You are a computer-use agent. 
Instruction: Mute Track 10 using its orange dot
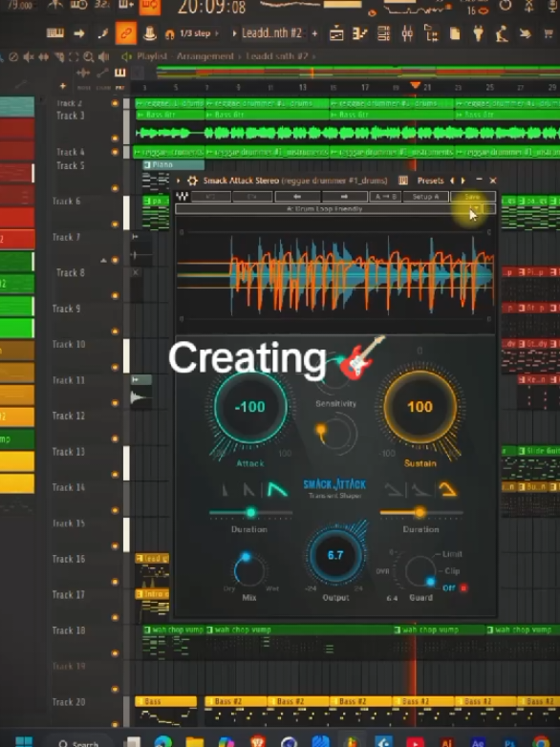(115, 367)
